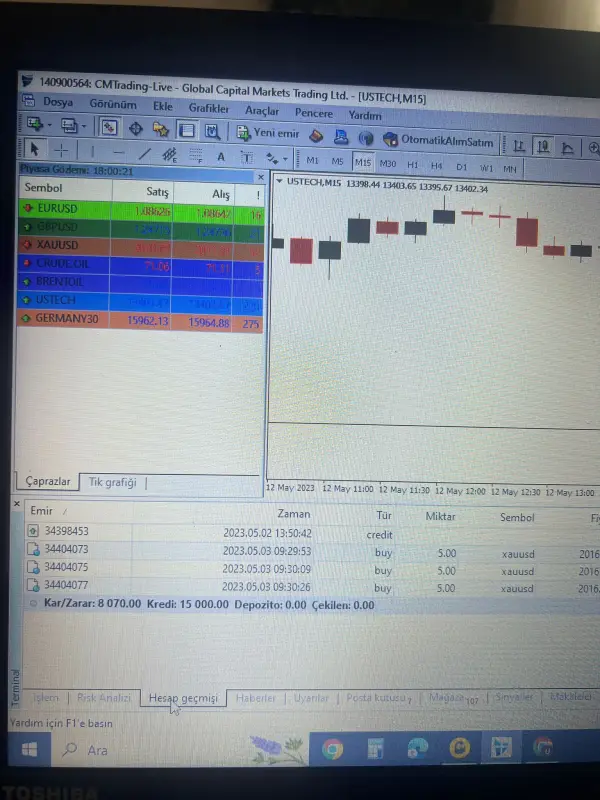Open Microsoft Edge from the taskbar
This screenshot has width=600, height=800.
tap(417, 748)
